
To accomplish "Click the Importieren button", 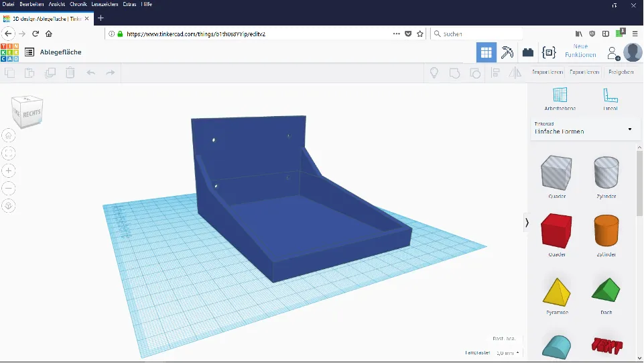I will (548, 72).
